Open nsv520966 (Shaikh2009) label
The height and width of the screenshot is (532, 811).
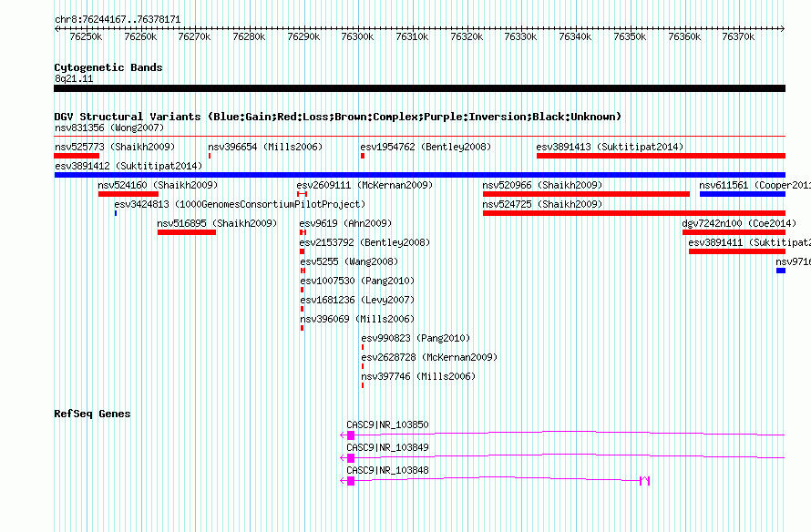pos(542,185)
